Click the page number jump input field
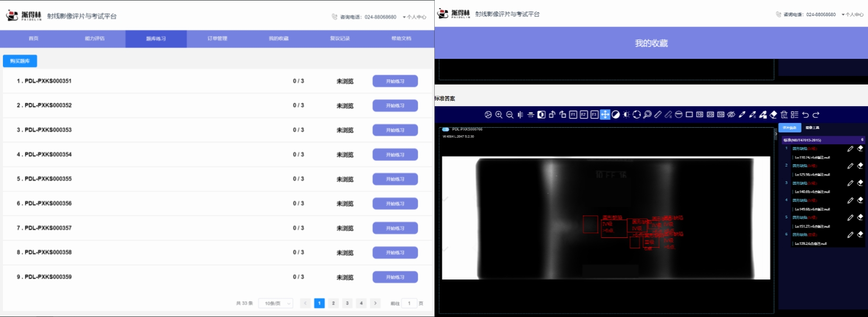868x317 pixels. point(409,303)
